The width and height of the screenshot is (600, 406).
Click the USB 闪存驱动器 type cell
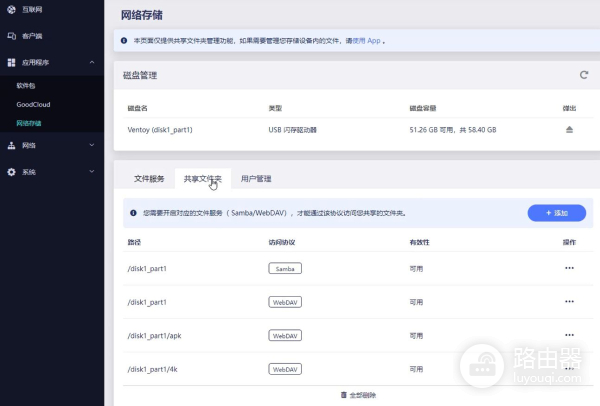pyautogui.click(x=293, y=130)
